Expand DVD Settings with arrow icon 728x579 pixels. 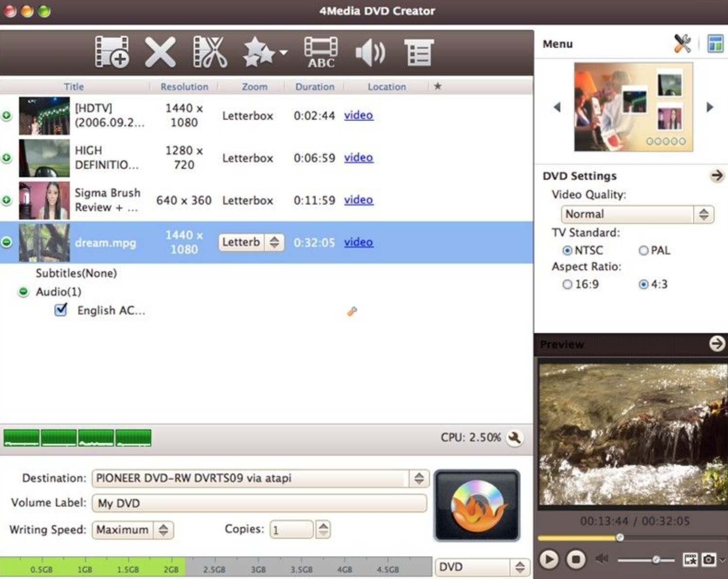coord(717,175)
